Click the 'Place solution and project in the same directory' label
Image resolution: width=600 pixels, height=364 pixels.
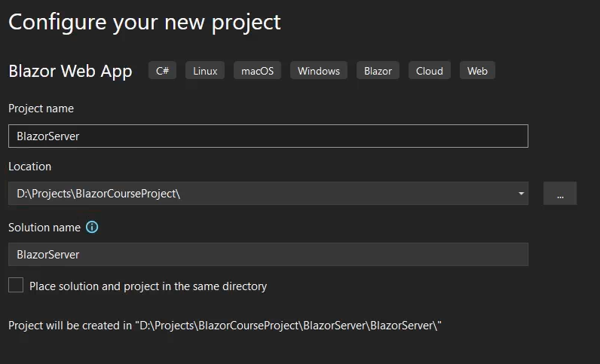pos(148,286)
